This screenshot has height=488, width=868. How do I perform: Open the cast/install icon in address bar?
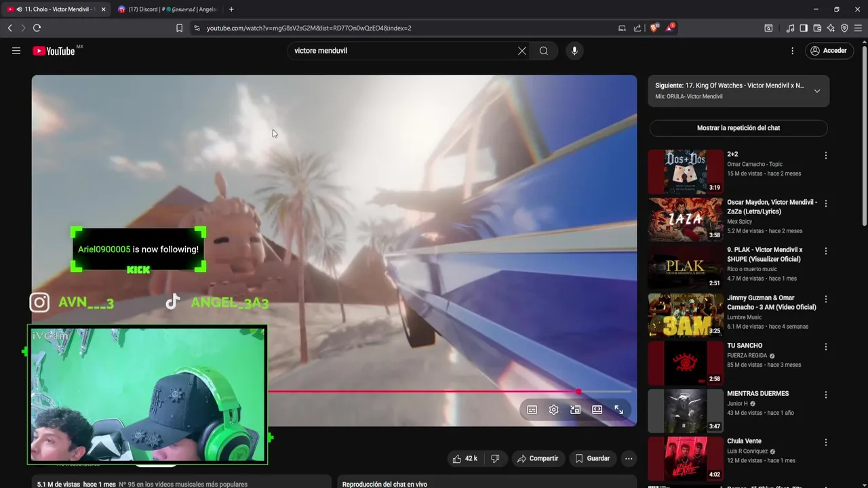pyautogui.click(x=622, y=28)
